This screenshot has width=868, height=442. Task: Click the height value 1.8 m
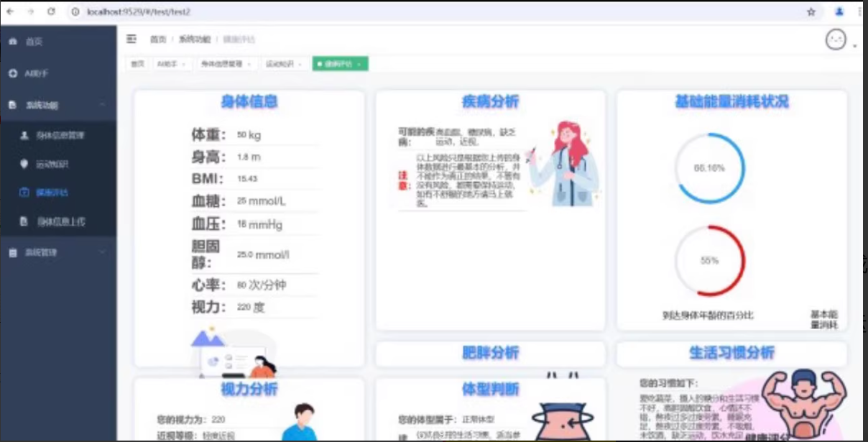coord(249,157)
